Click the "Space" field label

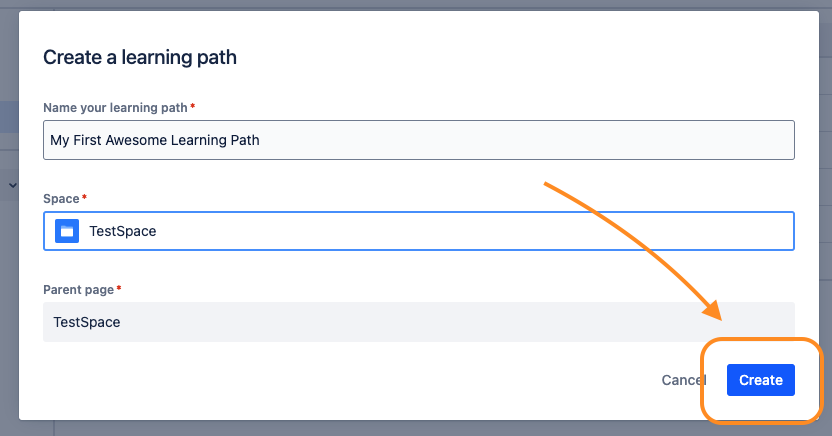[x=61, y=199]
